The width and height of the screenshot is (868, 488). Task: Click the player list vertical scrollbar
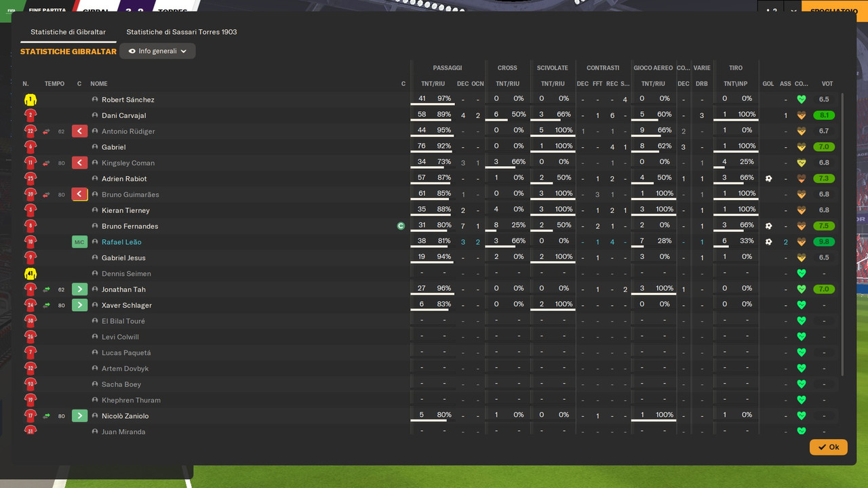coord(843,234)
